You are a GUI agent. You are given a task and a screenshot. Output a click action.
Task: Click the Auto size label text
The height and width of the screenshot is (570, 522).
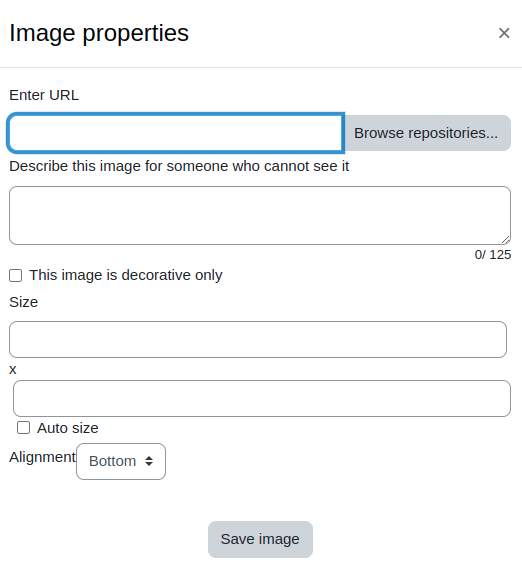[68, 428]
